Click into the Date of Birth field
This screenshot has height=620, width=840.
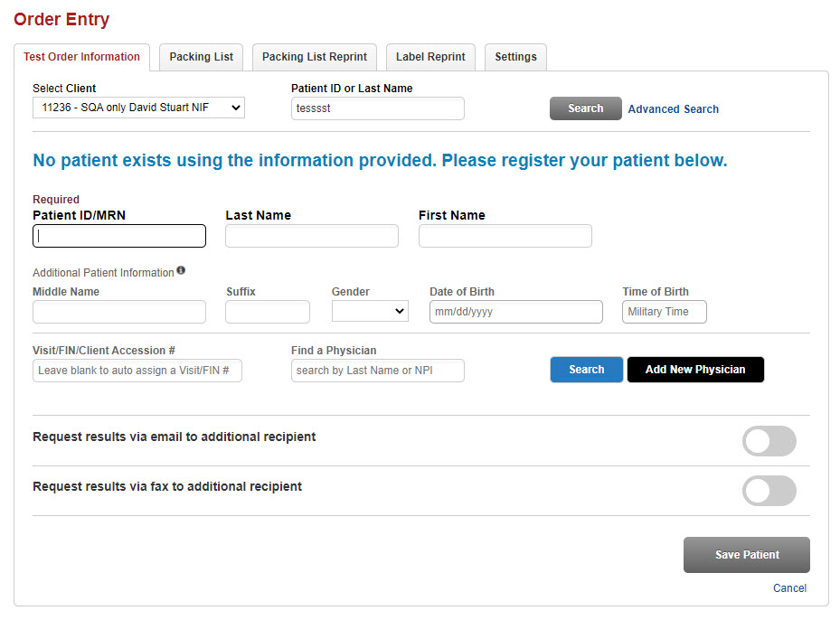[x=515, y=312]
